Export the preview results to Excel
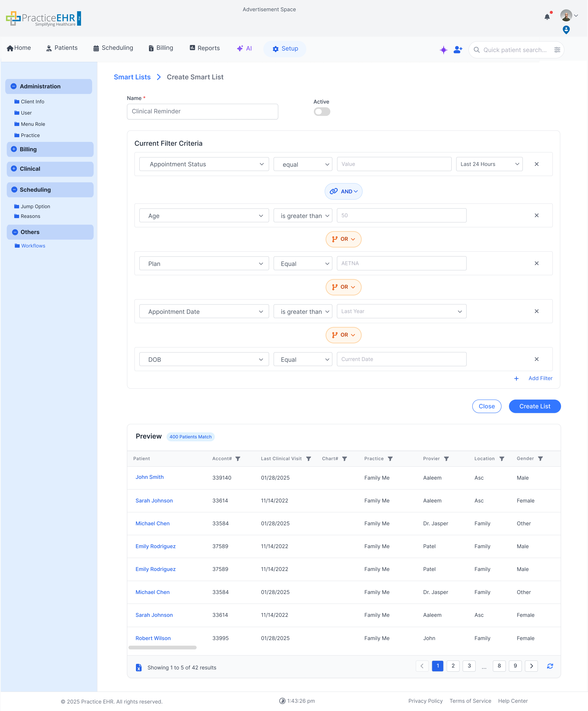The width and height of the screenshot is (588, 711). (139, 667)
